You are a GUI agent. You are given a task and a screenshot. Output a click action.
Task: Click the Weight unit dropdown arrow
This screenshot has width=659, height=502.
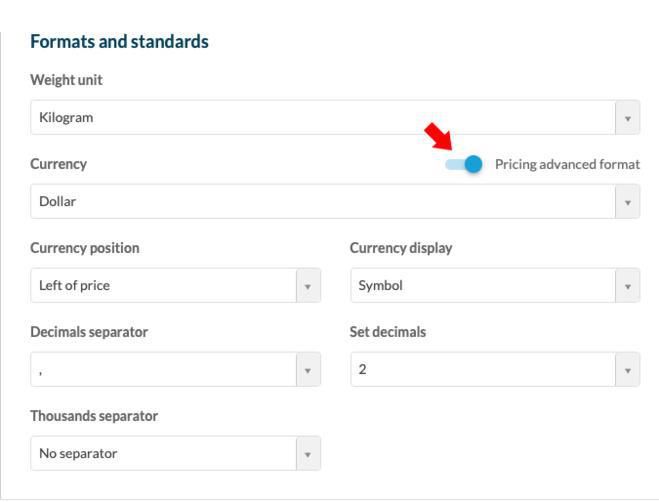coord(627,118)
